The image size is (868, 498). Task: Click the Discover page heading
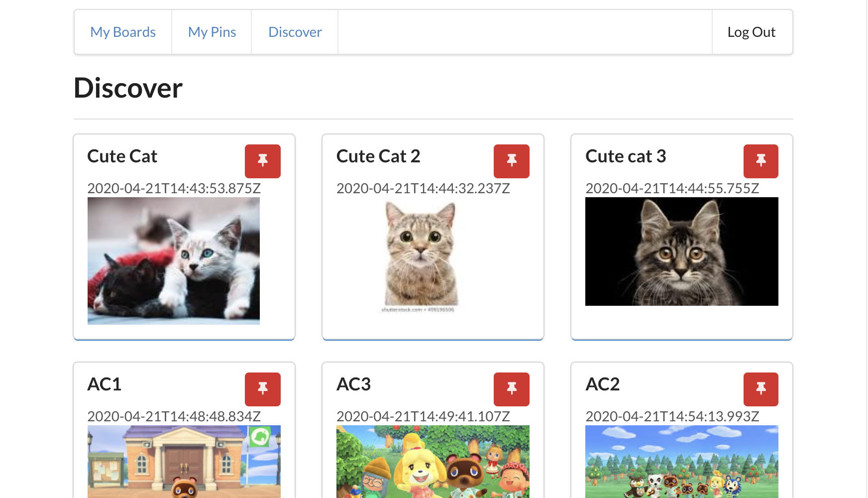click(128, 88)
